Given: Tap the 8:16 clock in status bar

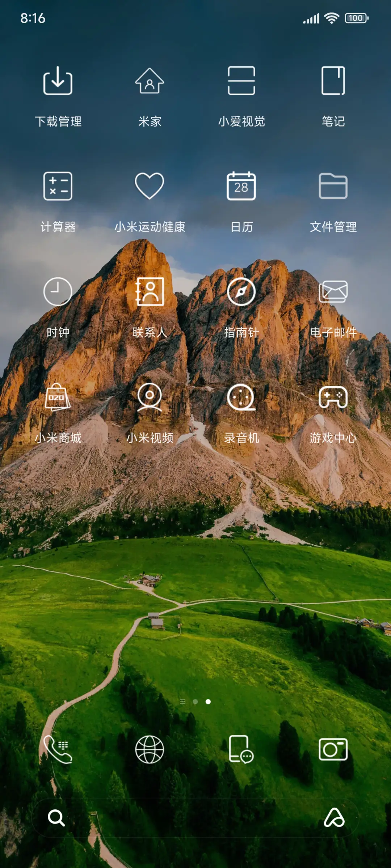Looking at the screenshot, I should coord(33,18).
